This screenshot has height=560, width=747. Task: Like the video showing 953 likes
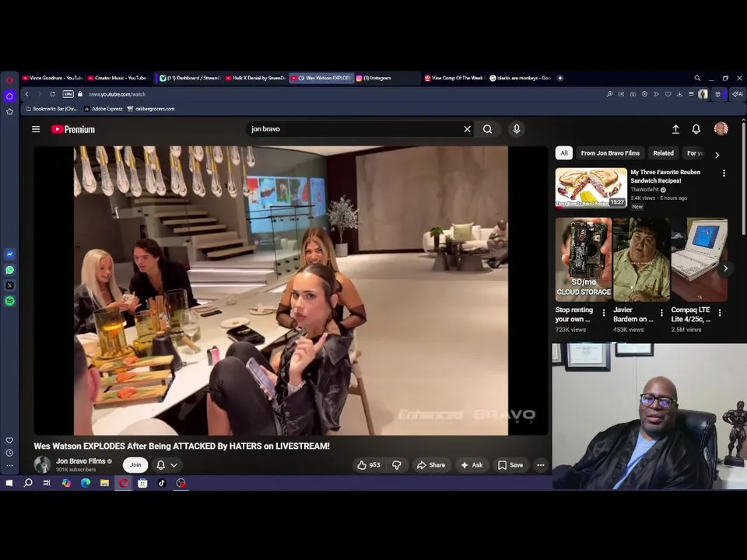(x=369, y=465)
